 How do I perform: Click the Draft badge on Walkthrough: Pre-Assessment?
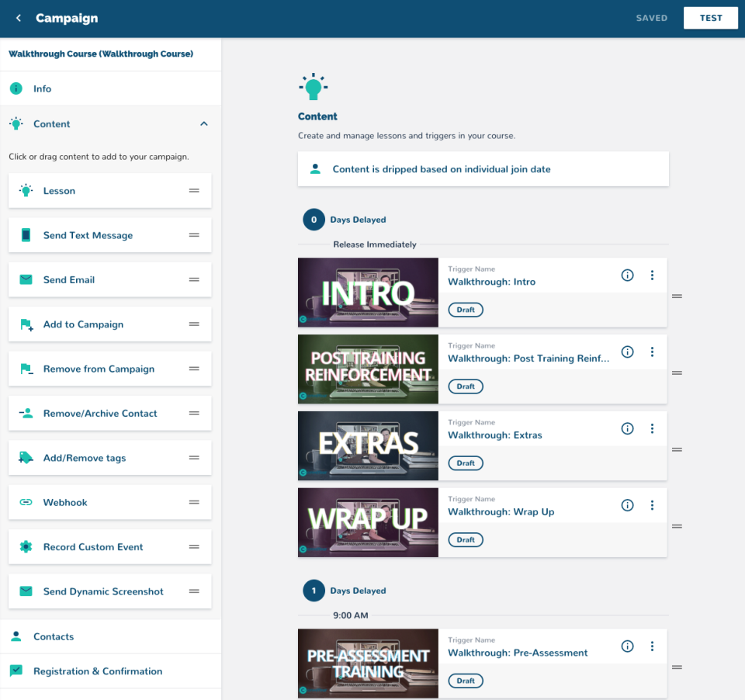coord(466,681)
